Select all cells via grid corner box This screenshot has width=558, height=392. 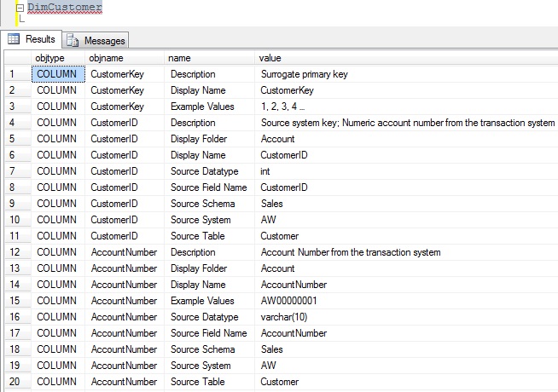(15, 58)
